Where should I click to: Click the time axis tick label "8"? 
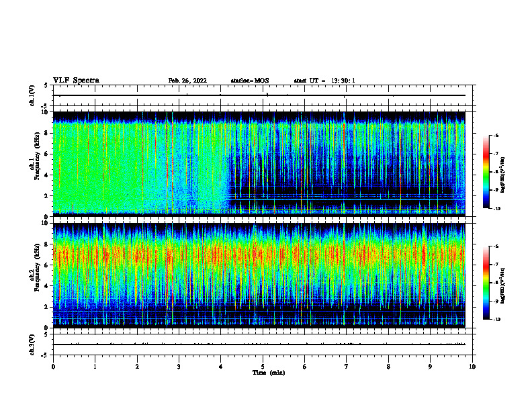[388, 367]
